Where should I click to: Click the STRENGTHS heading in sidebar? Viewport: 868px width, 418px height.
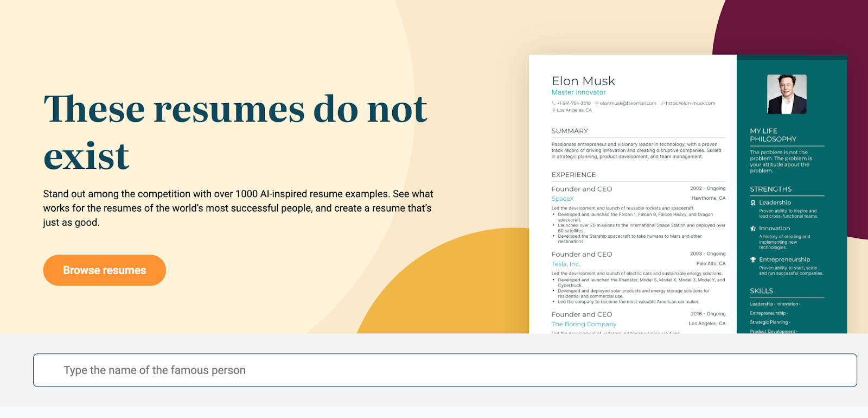pos(771,189)
